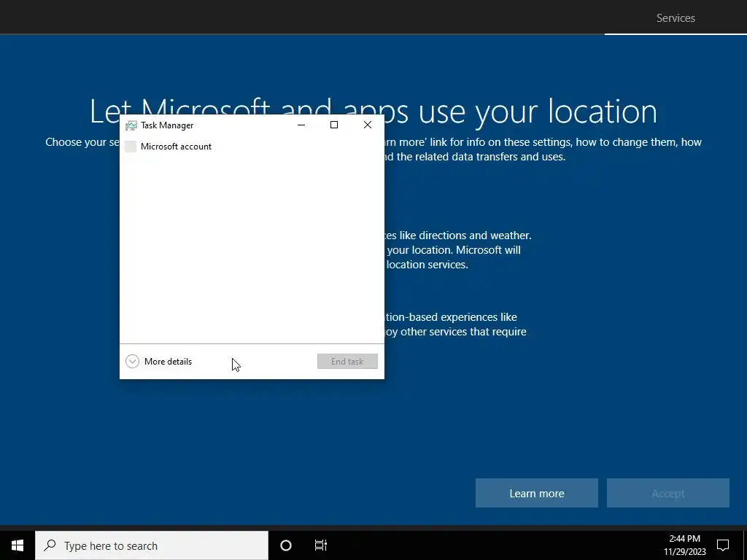Focus the Type here to search box
747x560 pixels.
pyautogui.click(x=152, y=545)
